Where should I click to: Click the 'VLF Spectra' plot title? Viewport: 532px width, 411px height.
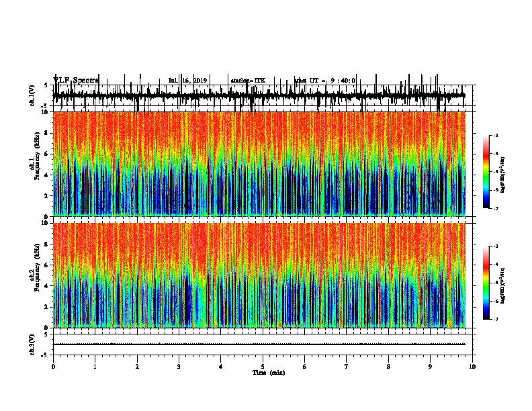pyautogui.click(x=76, y=81)
